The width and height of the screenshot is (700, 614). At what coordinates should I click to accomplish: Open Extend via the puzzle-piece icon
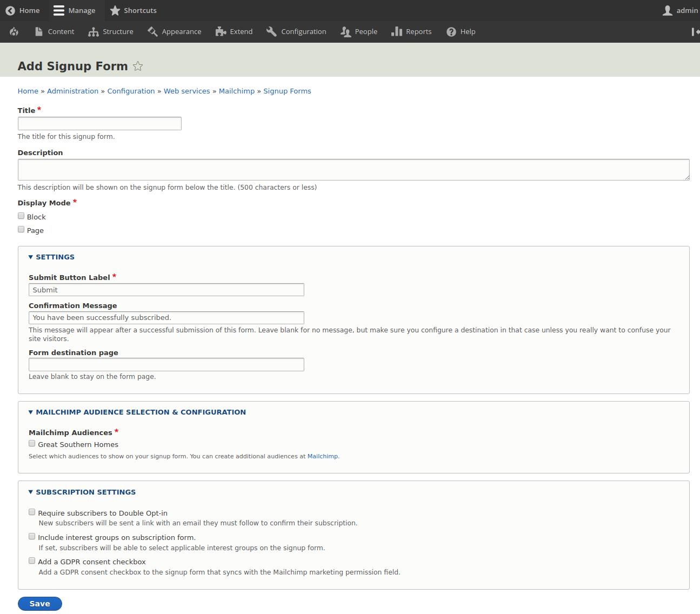[x=220, y=31]
